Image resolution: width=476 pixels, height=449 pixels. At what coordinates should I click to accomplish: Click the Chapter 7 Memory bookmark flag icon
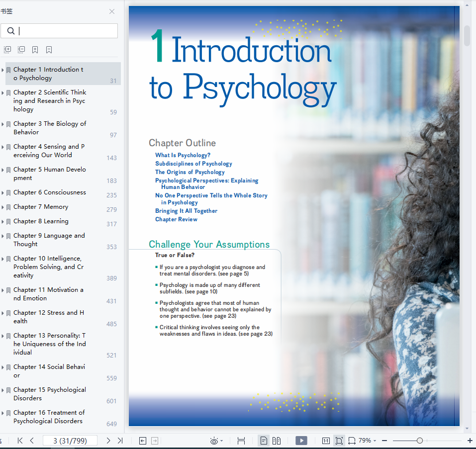pos(8,207)
